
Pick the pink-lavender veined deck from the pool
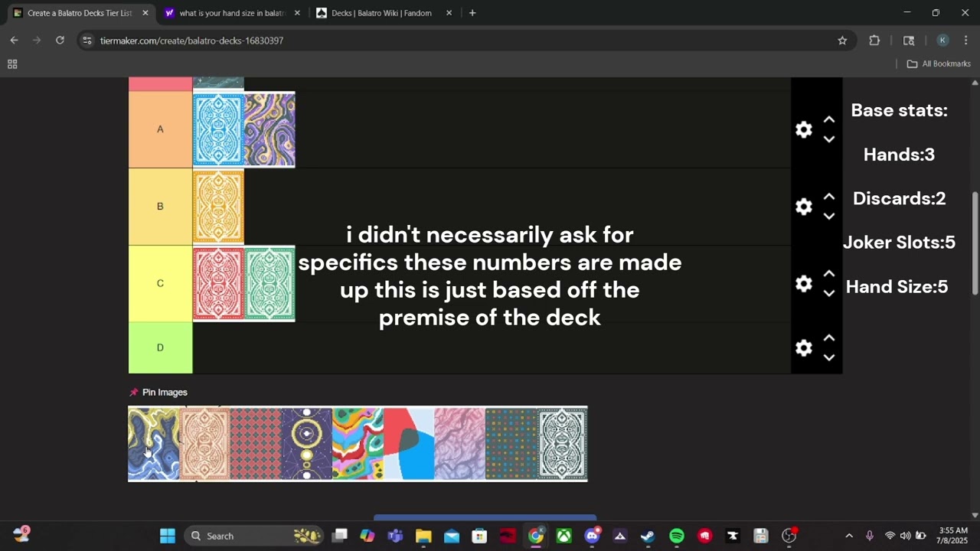pos(459,444)
